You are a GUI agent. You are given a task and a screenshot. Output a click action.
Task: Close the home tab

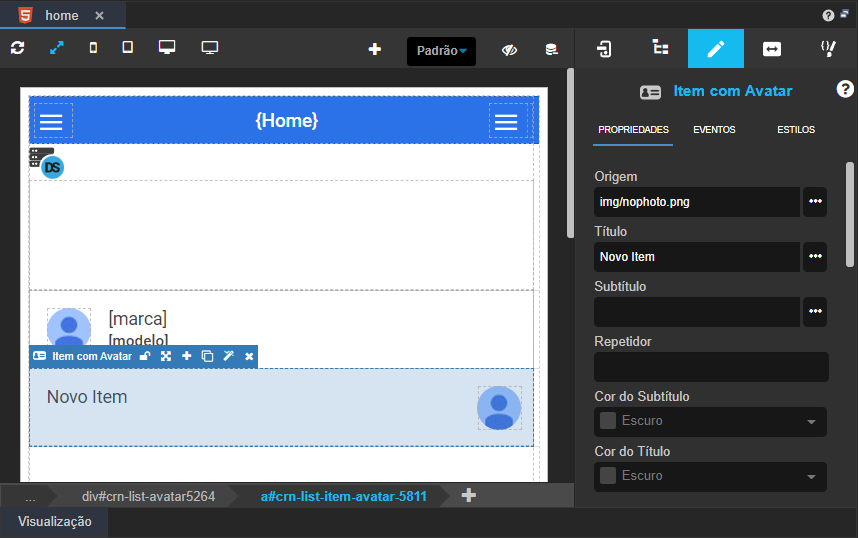(100, 15)
